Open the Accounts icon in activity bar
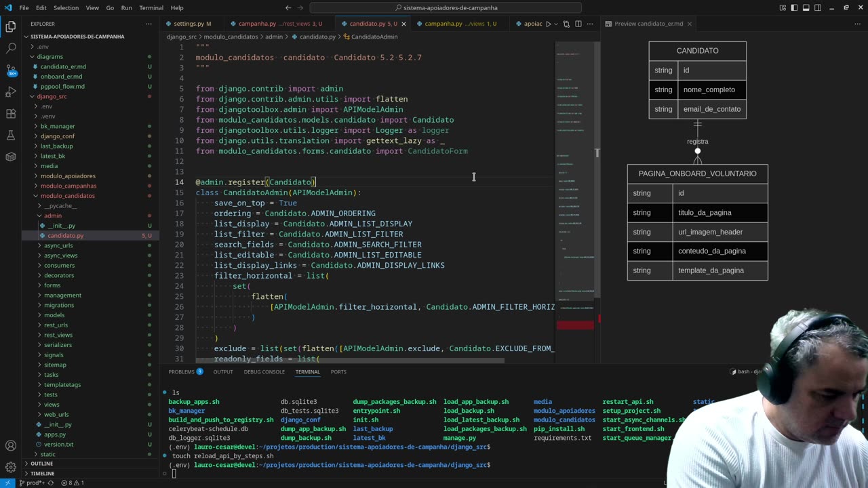The image size is (868, 488). click(x=11, y=446)
